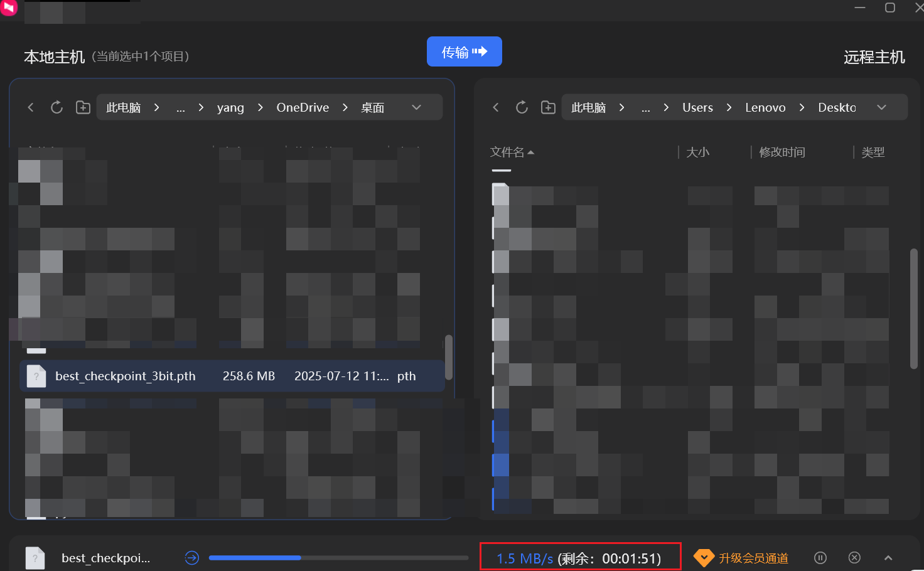Create a new folder on the remote host
This screenshot has width=924, height=571.
[548, 107]
